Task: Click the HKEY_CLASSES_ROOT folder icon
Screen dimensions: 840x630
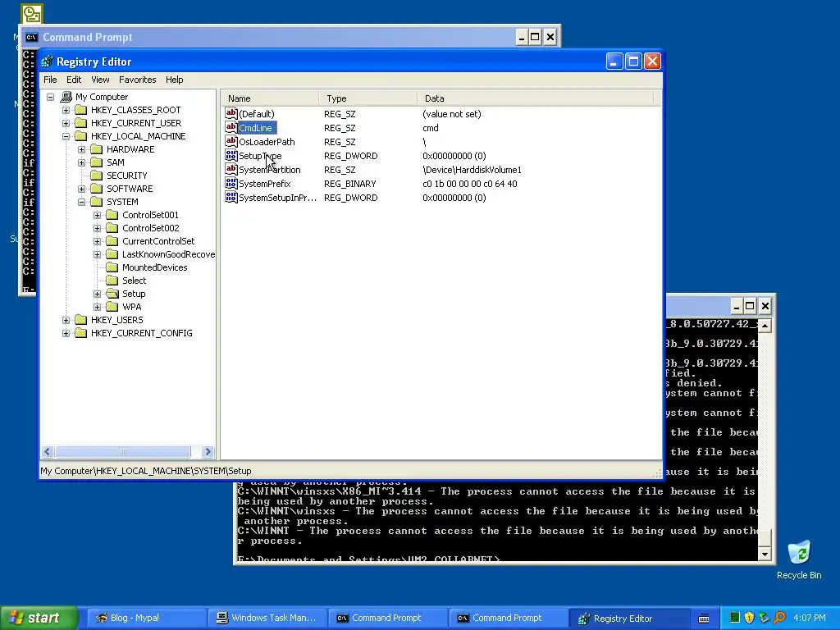Action: point(81,110)
